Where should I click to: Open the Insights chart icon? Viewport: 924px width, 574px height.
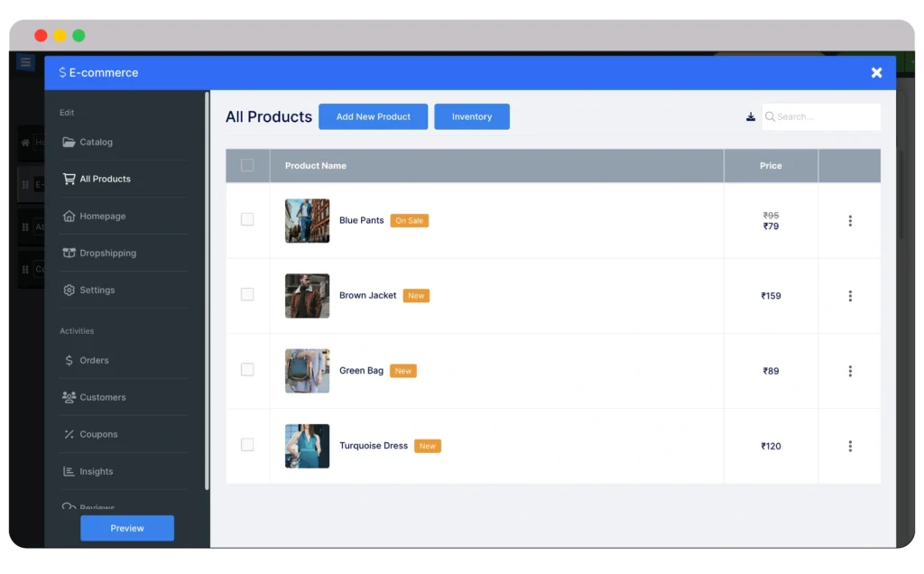click(x=69, y=470)
